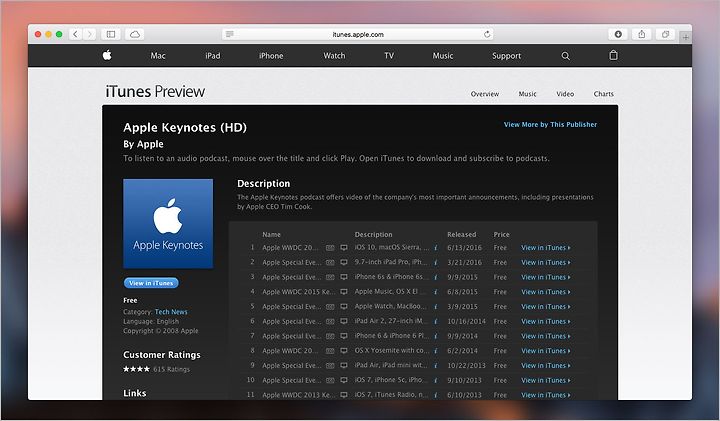Click View in iTunes for the 9/10/2013 episode

click(x=546, y=380)
